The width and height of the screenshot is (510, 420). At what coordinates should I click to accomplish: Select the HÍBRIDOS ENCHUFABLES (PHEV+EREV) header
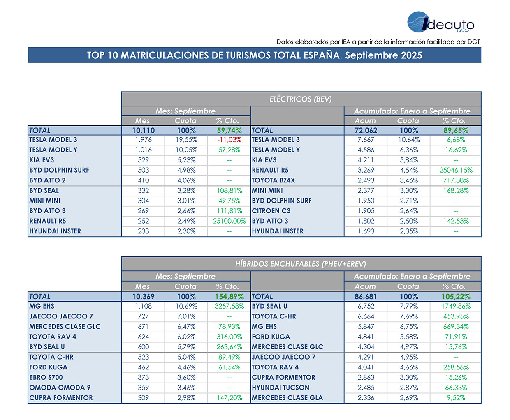pos(301,264)
